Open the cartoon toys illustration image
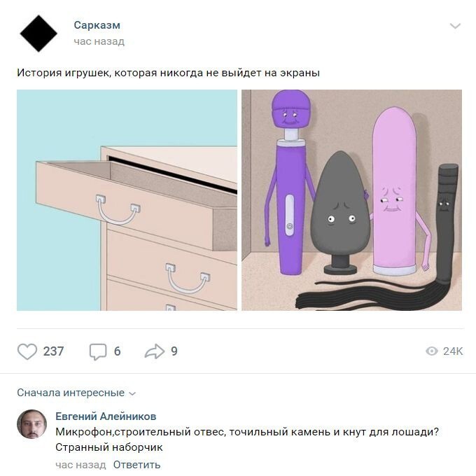 pyautogui.click(x=351, y=200)
